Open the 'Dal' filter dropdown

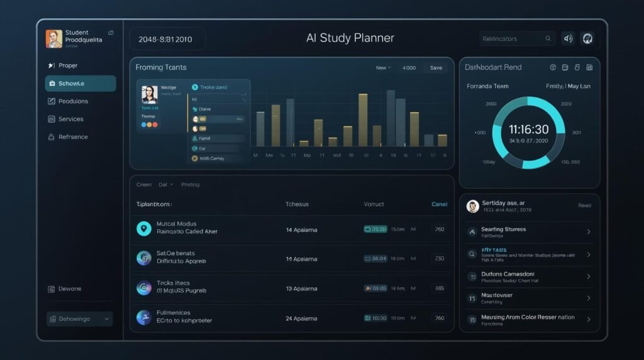coord(165,185)
